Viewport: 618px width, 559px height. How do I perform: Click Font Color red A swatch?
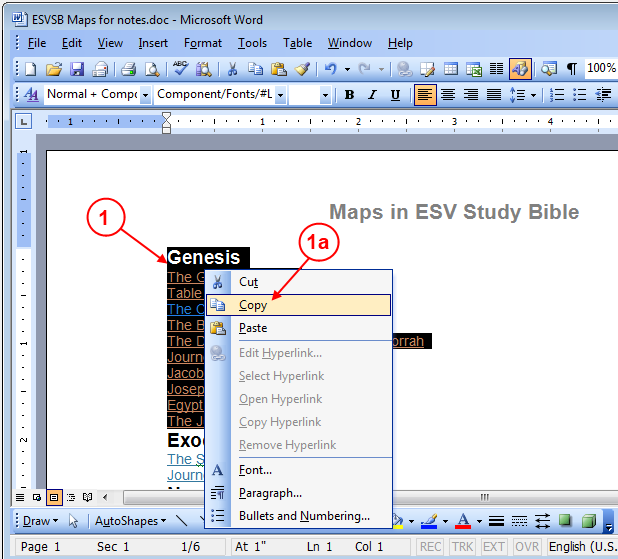(463, 521)
